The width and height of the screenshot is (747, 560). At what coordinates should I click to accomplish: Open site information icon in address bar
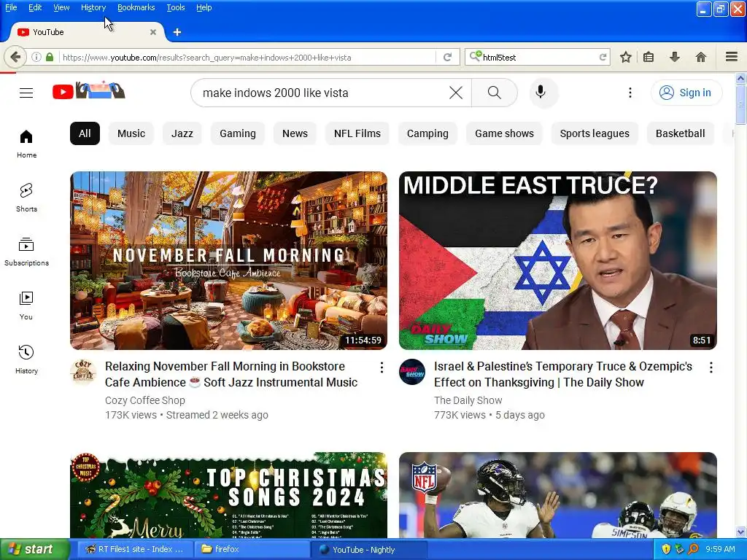pyautogui.click(x=36, y=57)
